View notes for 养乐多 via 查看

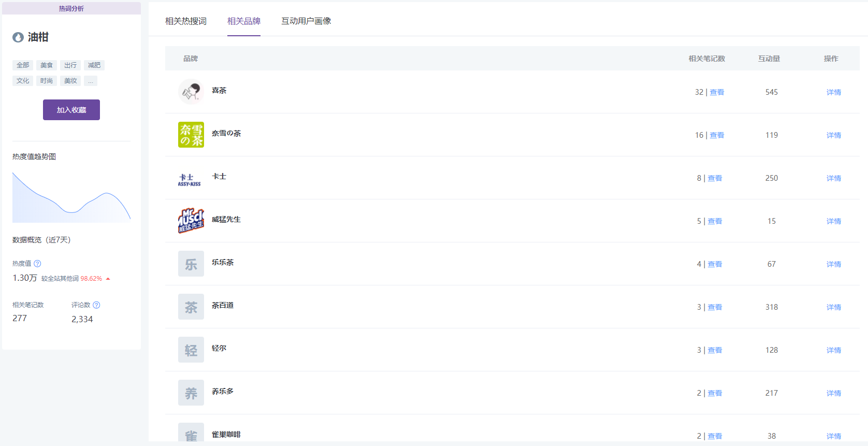click(715, 393)
